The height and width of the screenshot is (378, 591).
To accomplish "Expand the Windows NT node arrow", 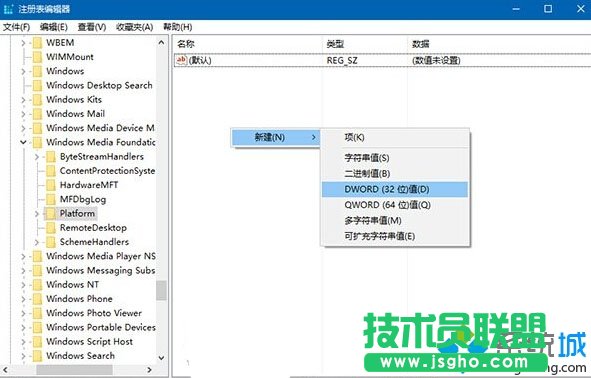I will pyautogui.click(x=23, y=285).
